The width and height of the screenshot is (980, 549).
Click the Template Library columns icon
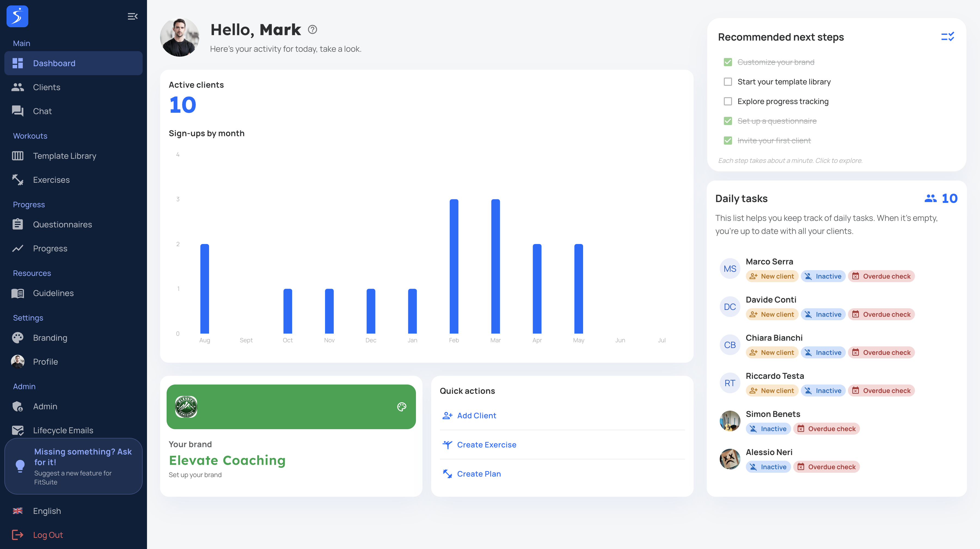[x=17, y=156]
